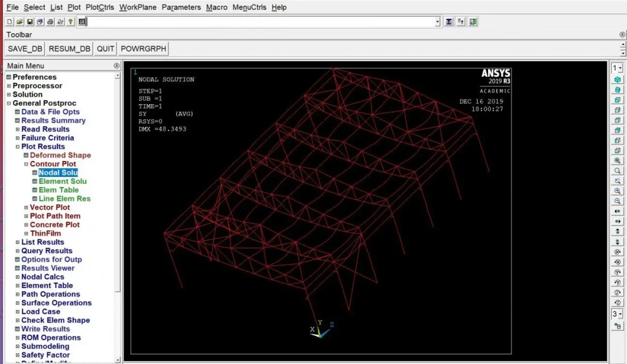Screen dimensions: 627x364
Task: Collapse the Plot Results node
Action: [x=18, y=147]
